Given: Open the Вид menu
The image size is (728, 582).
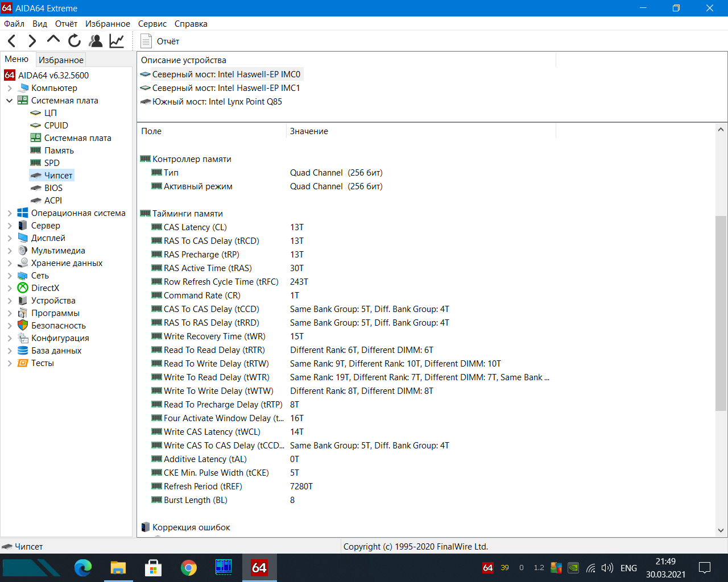Looking at the screenshot, I should coord(40,24).
